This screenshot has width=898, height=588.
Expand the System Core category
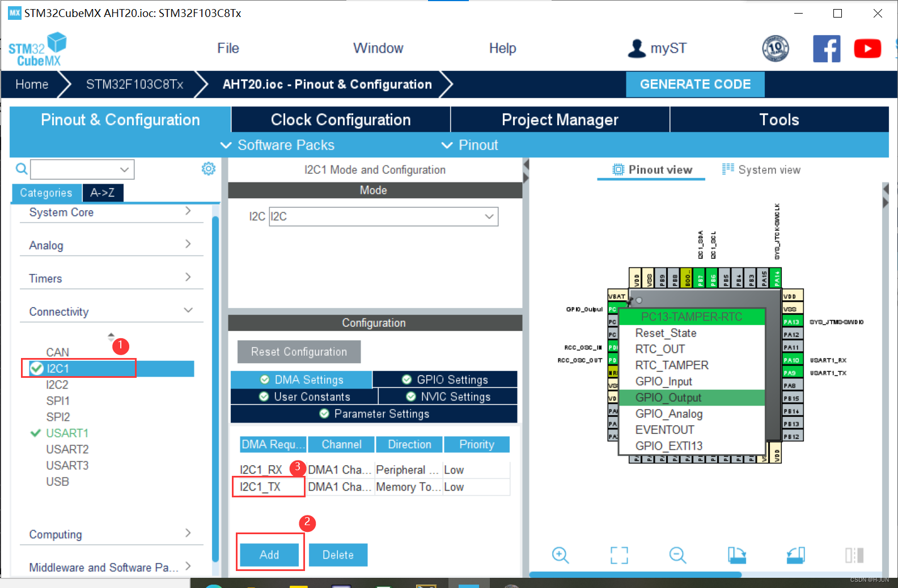111,212
